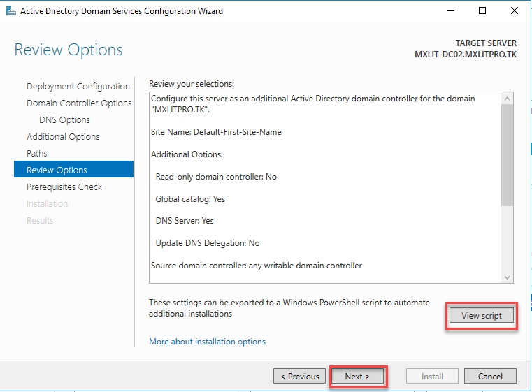Go back with Previous button
The width and height of the screenshot is (532, 392).
tap(299, 376)
